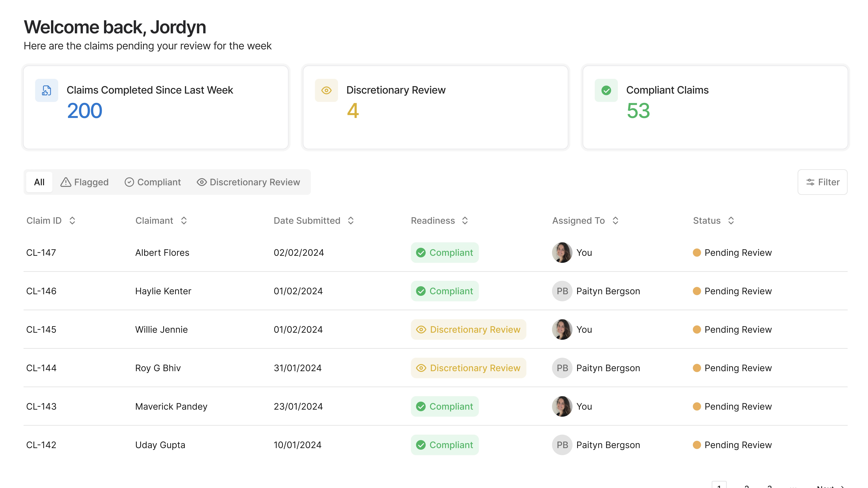Open claim CL-142 for Uday Gupta
Viewport: 868px width, 488px height.
[41, 445]
